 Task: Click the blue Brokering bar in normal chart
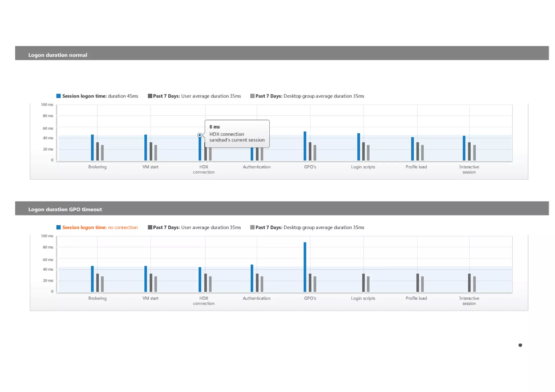pyautogui.click(x=92, y=148)
